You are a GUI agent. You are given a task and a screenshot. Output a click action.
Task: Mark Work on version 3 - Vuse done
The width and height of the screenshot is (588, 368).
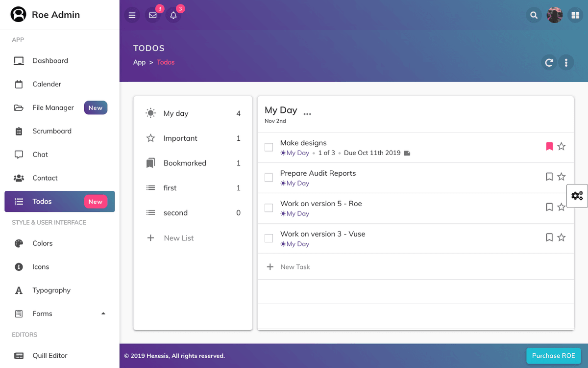(269, 238)
